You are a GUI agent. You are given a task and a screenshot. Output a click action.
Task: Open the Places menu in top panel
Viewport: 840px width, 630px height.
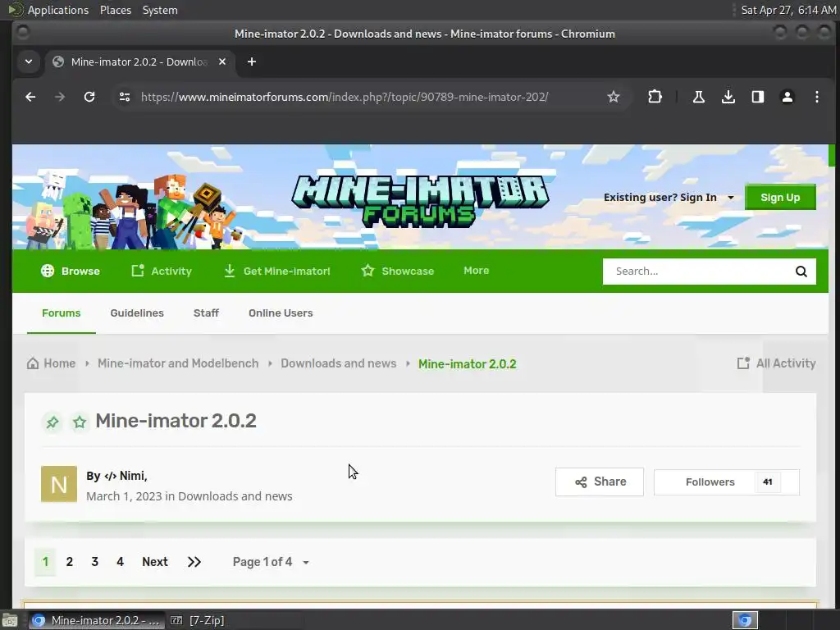(x=116, y=10)
